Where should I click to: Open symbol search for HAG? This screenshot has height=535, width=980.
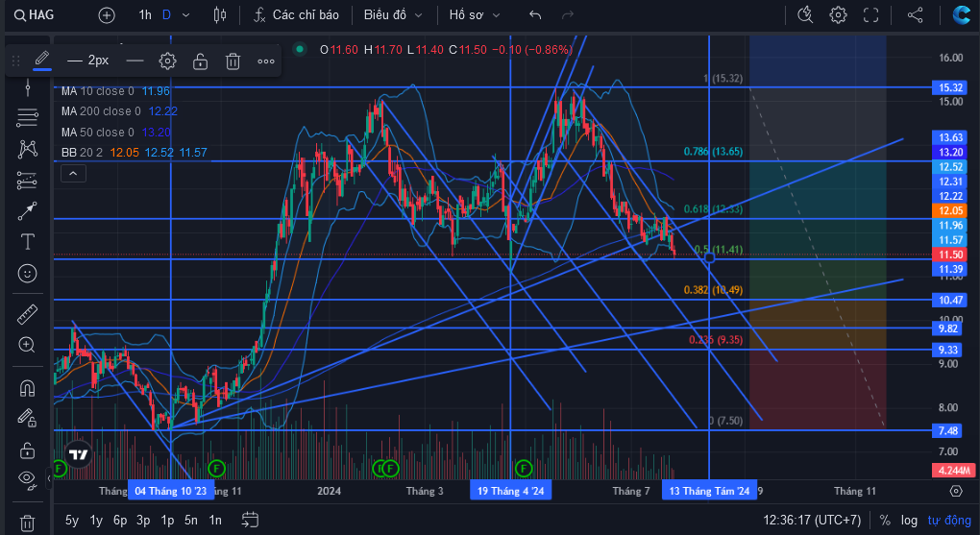coord(34,14)
